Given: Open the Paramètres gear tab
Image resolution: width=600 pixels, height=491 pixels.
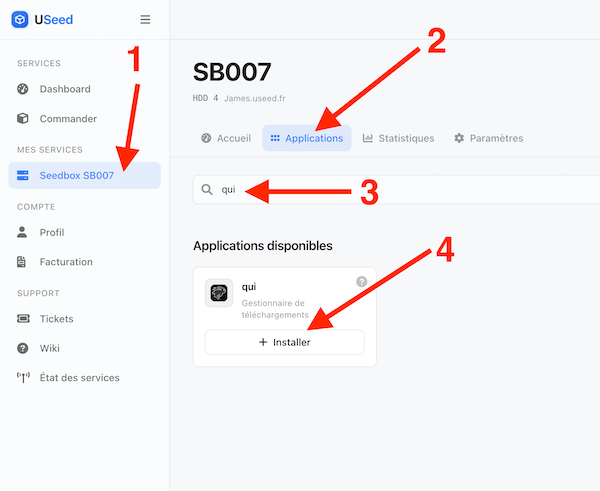Looking at the screenshot, I should [489, 138].
